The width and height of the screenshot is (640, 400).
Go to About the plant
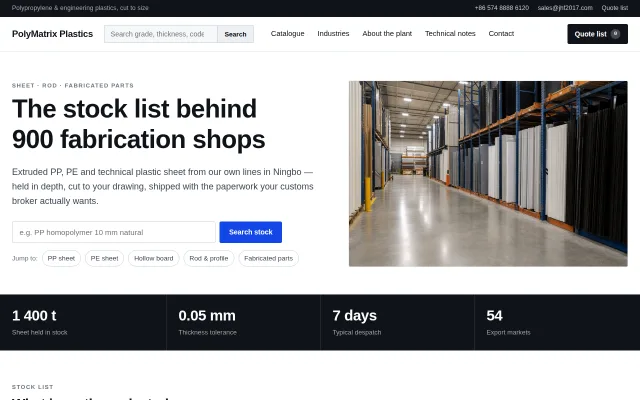click(387, 33)
